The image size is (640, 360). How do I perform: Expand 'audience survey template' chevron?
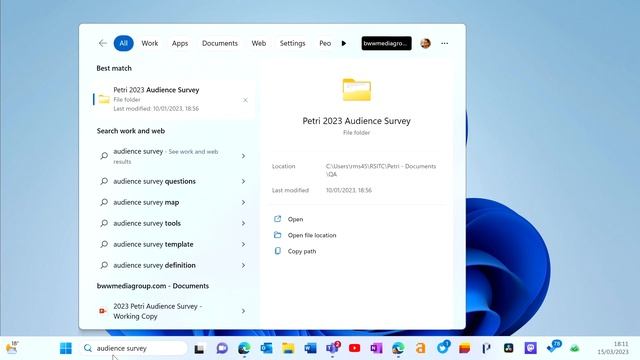(243, 244)
